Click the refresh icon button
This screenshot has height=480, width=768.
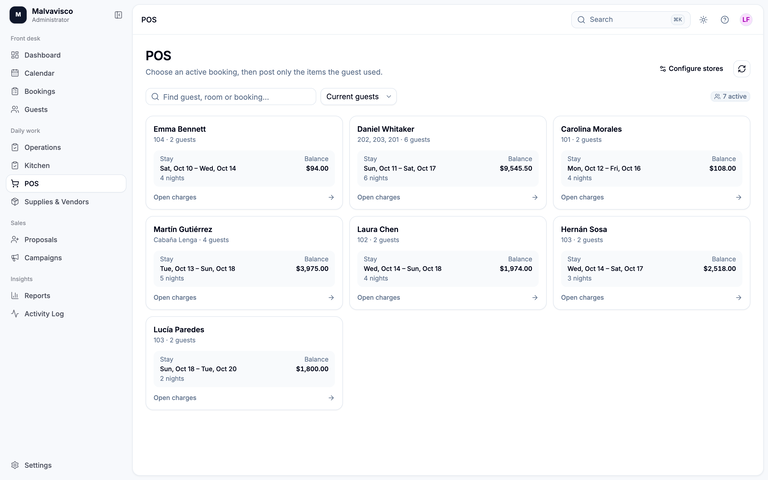point(742,69)
